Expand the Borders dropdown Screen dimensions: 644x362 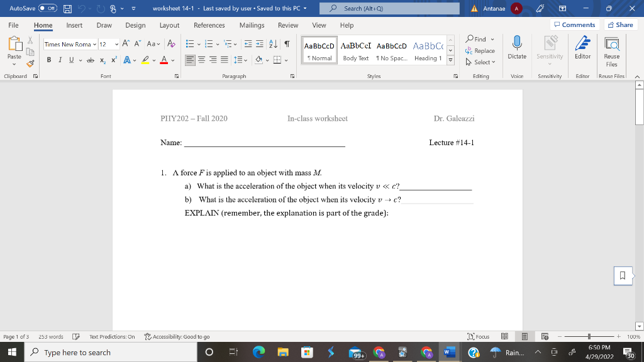tap(286, 60)
